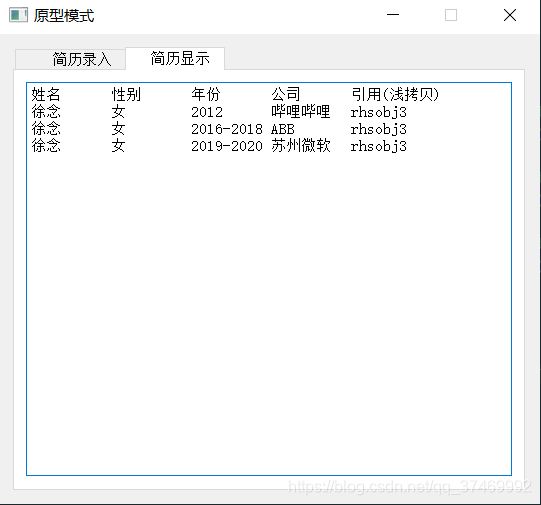Click 女 in the 2016-2018 row
This screenshot has width=541, height=505.
118,129
